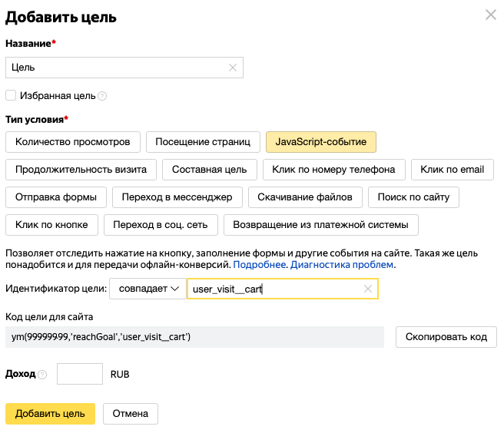
Task: Clear the Название field text
Action: coord(232,68)
